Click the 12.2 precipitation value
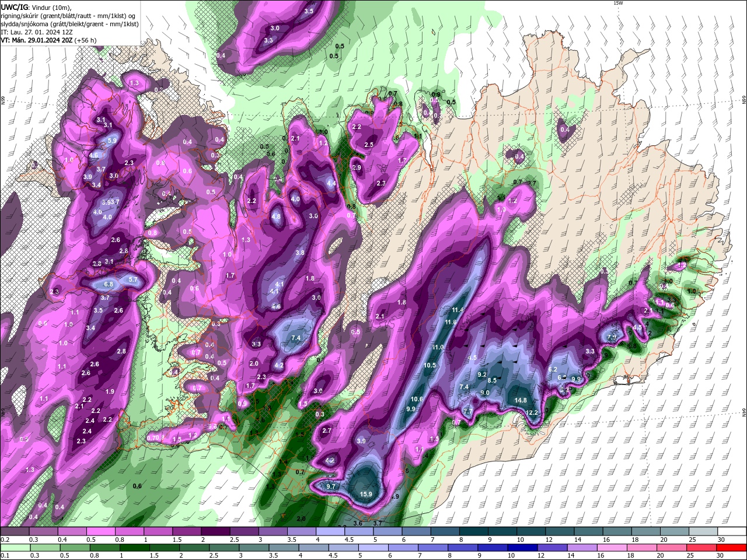 532,412
